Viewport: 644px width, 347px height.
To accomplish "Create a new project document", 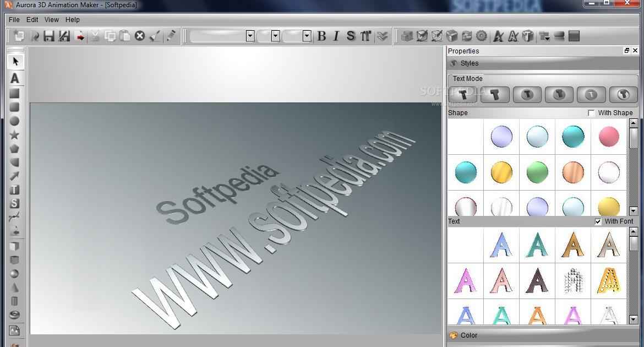I will [x=19, y=36].
